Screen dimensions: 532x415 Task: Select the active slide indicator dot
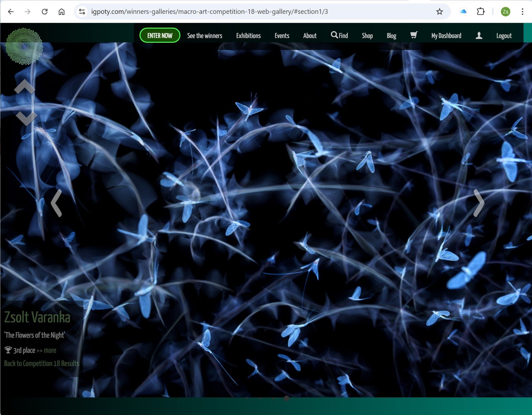coord(286,398)
